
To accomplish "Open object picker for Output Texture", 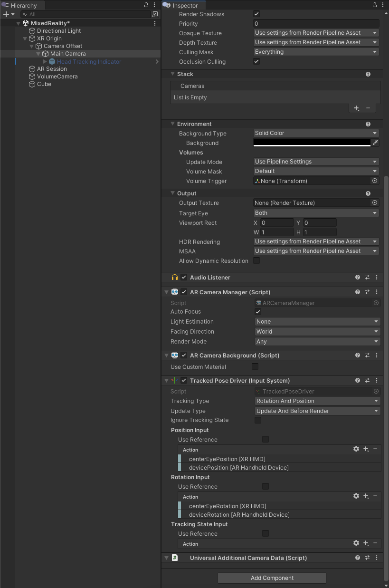I will [x=375, y=202].
